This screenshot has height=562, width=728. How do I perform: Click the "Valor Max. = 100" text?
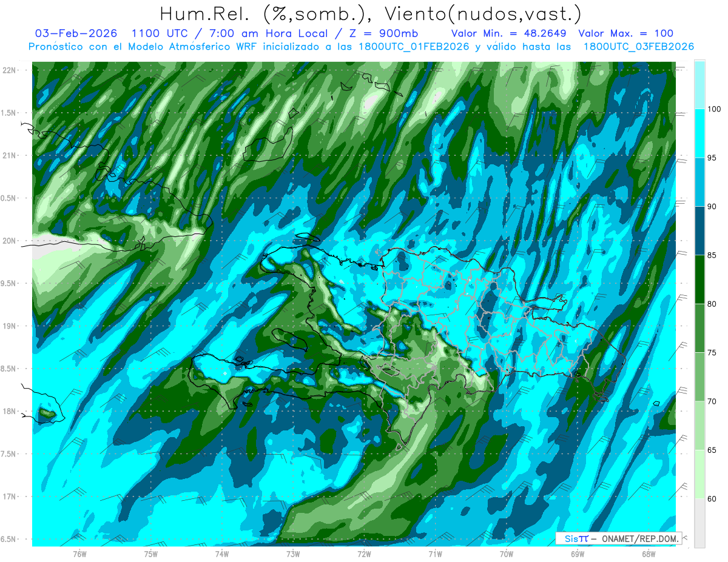(626, 33)
